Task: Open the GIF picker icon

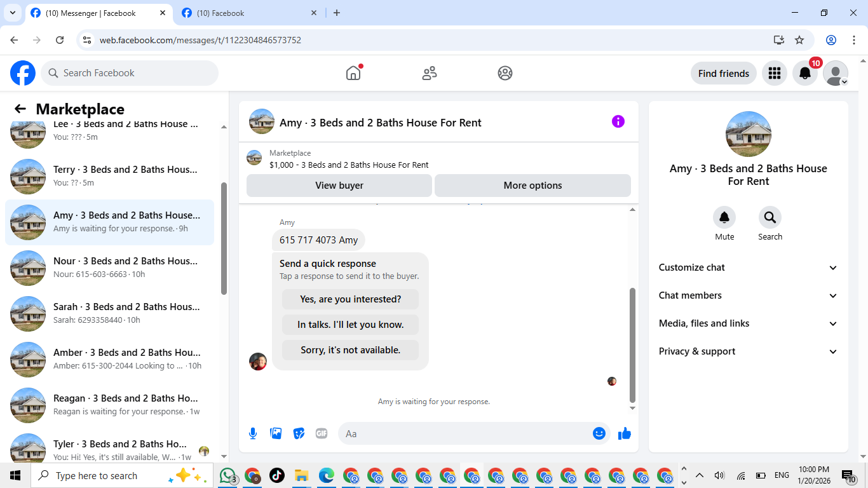Action: pos(322,433)
